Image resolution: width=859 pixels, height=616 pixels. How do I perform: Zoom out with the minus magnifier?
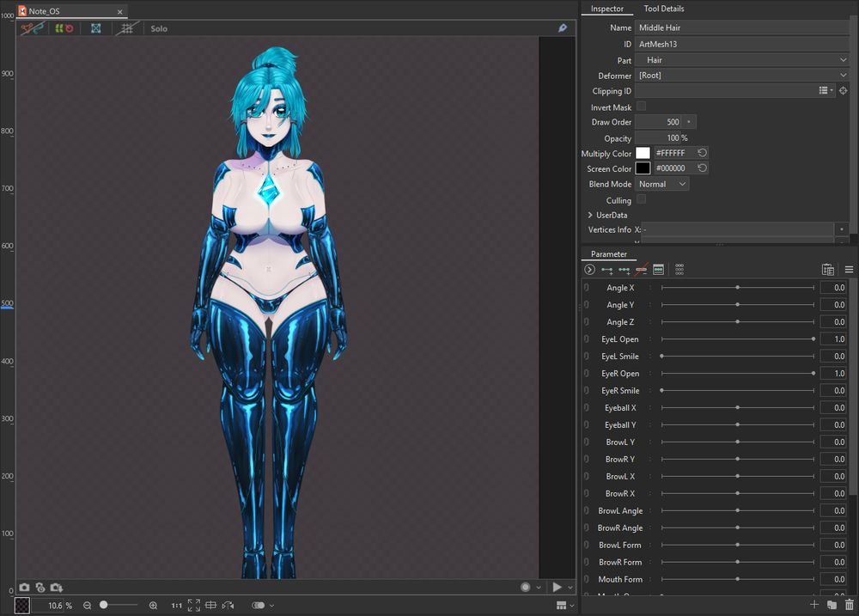(87, 605)
